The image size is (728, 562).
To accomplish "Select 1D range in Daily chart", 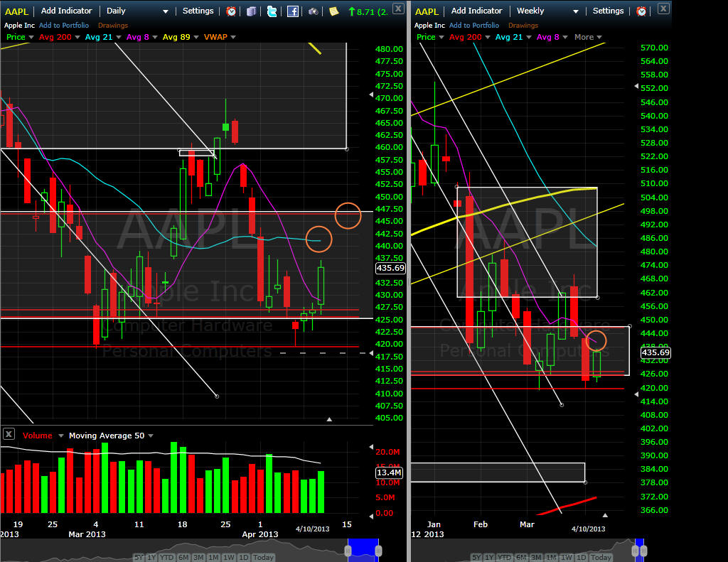I will (x=244, y=557).
